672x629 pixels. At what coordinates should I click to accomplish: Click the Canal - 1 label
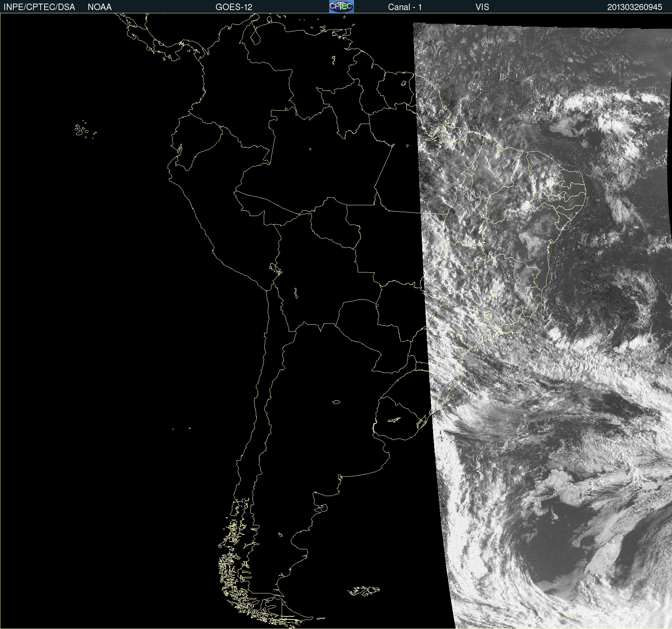[405, 7]
